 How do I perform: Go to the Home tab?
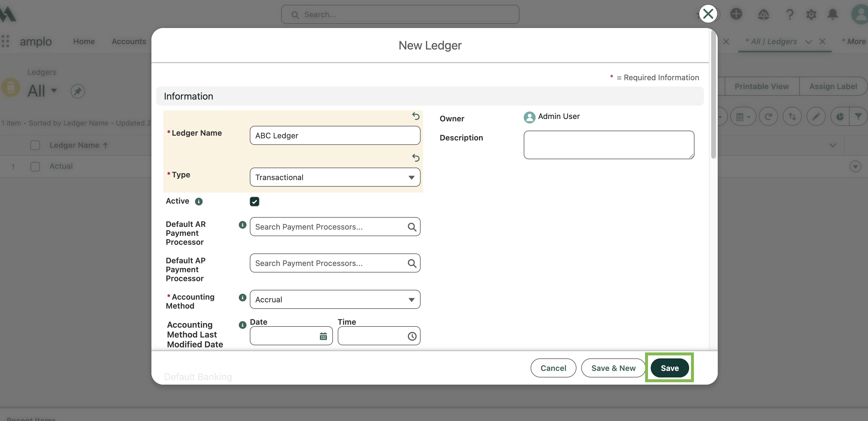click(84, 41)
